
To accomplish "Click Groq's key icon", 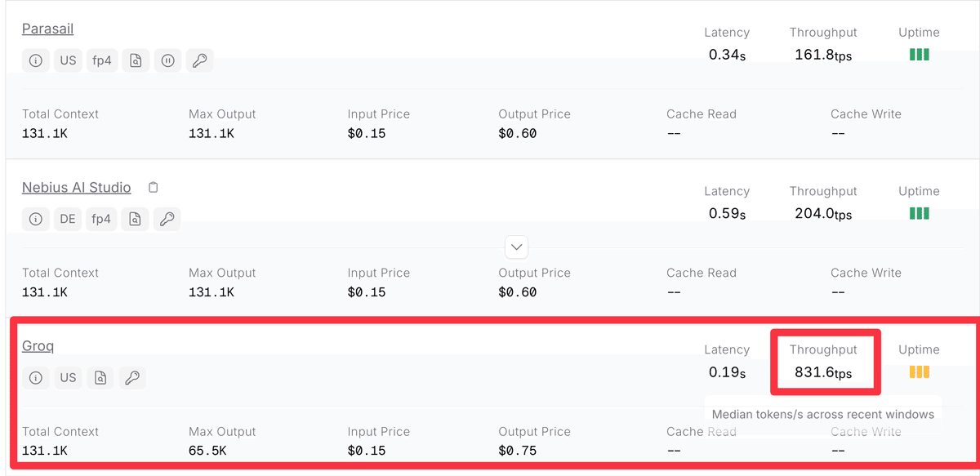I will pyautogui.click(x=132, y=377).
